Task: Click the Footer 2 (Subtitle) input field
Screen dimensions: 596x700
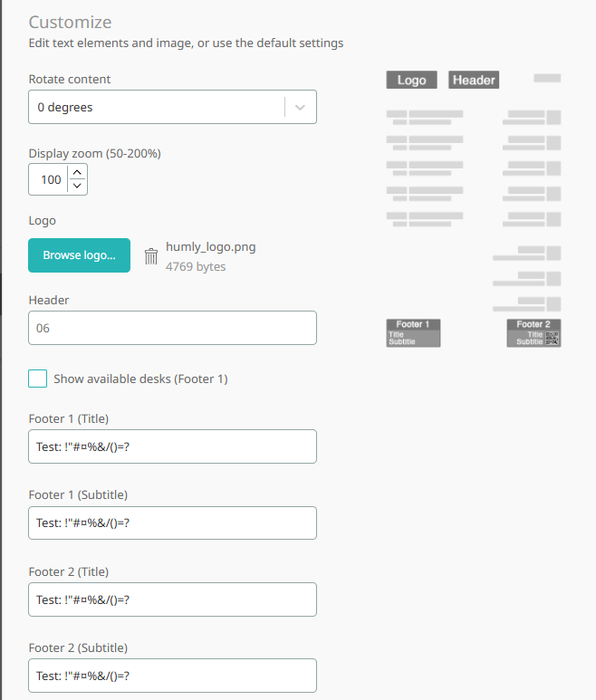Action: 172,676
